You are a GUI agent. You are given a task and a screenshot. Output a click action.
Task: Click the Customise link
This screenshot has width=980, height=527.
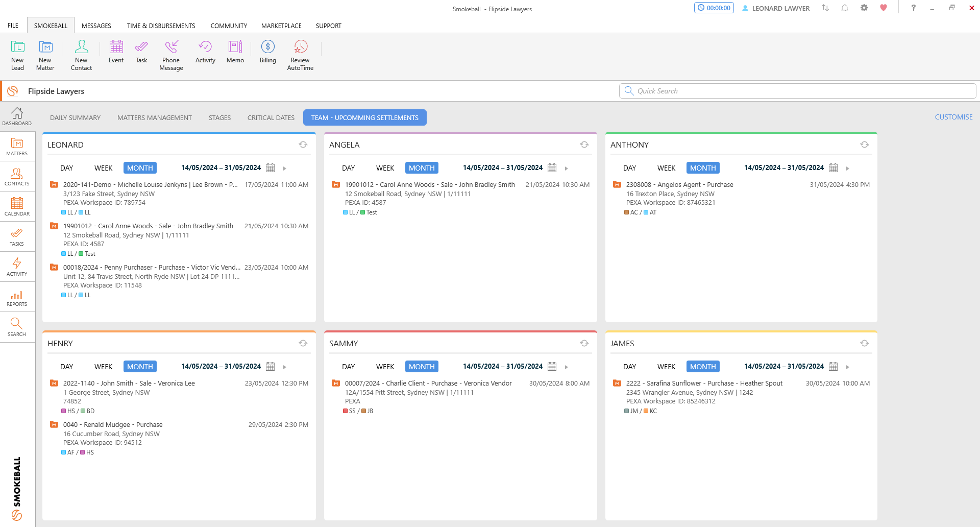tap(954, 117)
